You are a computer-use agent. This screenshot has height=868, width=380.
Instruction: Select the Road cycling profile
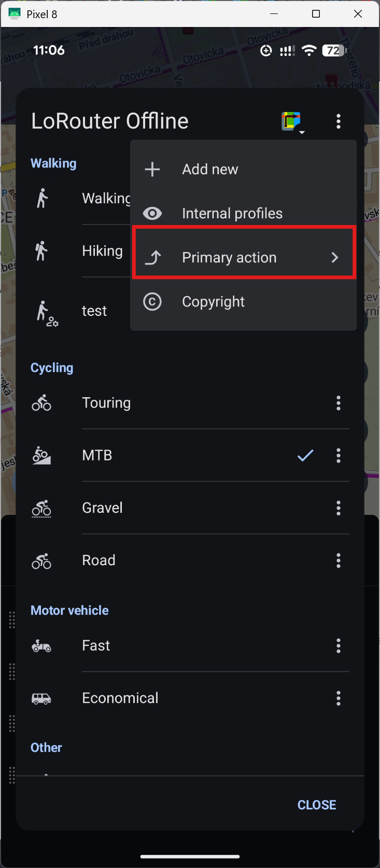pos(190,561)
